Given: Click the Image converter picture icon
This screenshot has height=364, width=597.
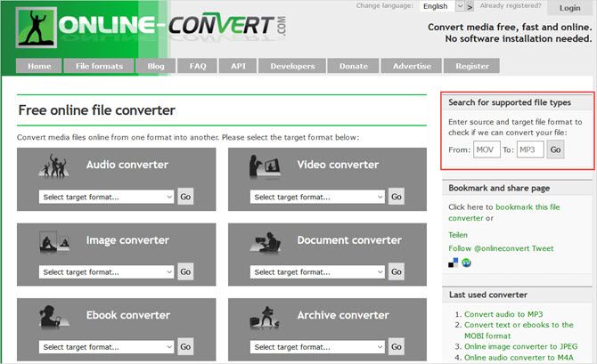Looking at the screenshot, I should (x=53, y=241).
